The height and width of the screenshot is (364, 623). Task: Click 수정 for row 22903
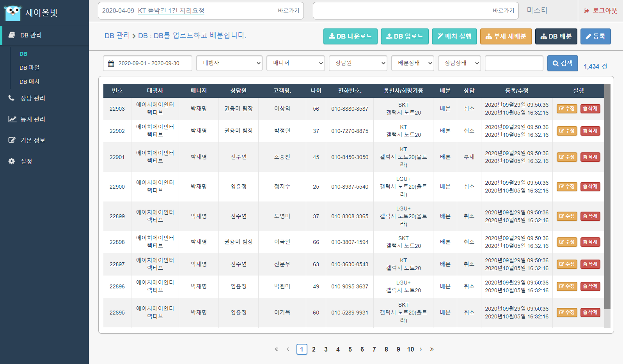pos(567,109)
